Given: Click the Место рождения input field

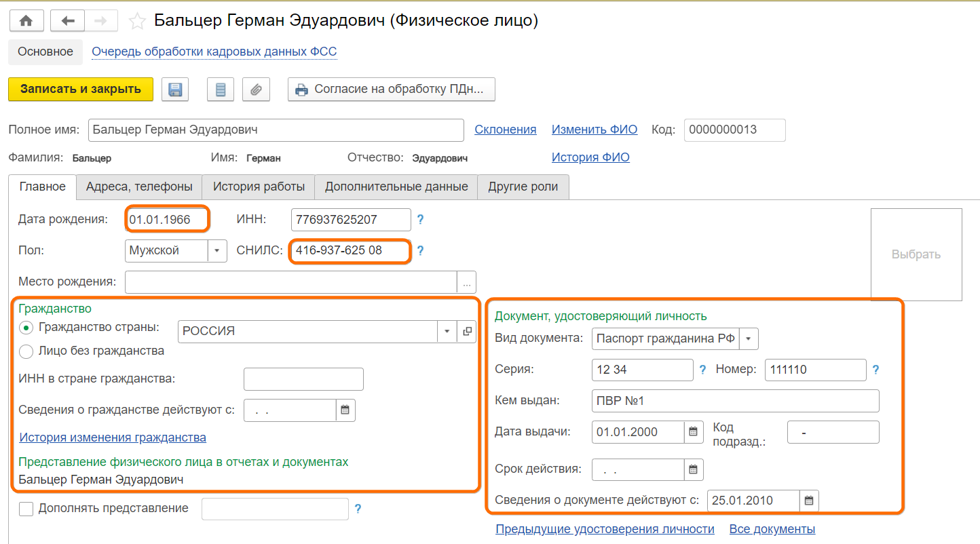Looking at the screenshot, I should point(291,281).
